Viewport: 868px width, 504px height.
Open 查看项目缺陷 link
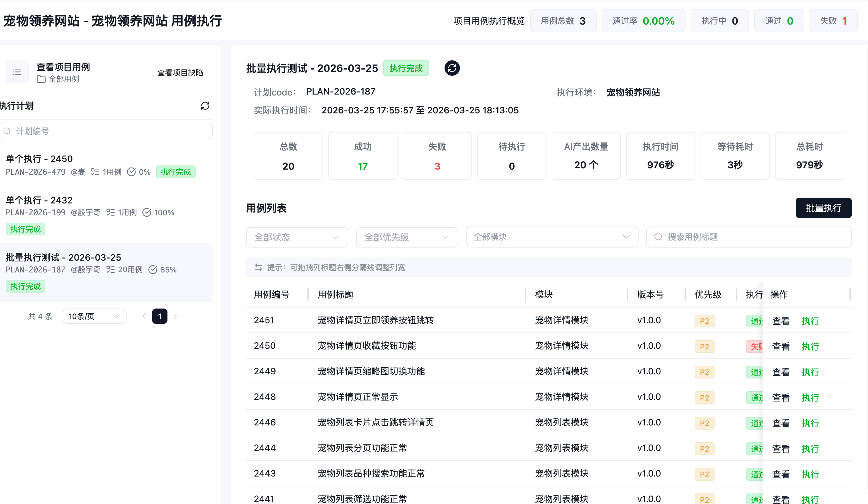[x=180, y=73]
